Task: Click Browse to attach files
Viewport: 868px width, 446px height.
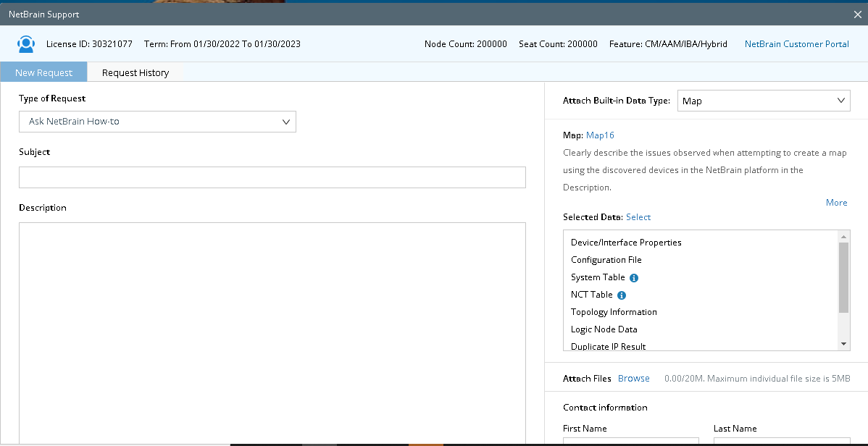Action: point(634,379)
